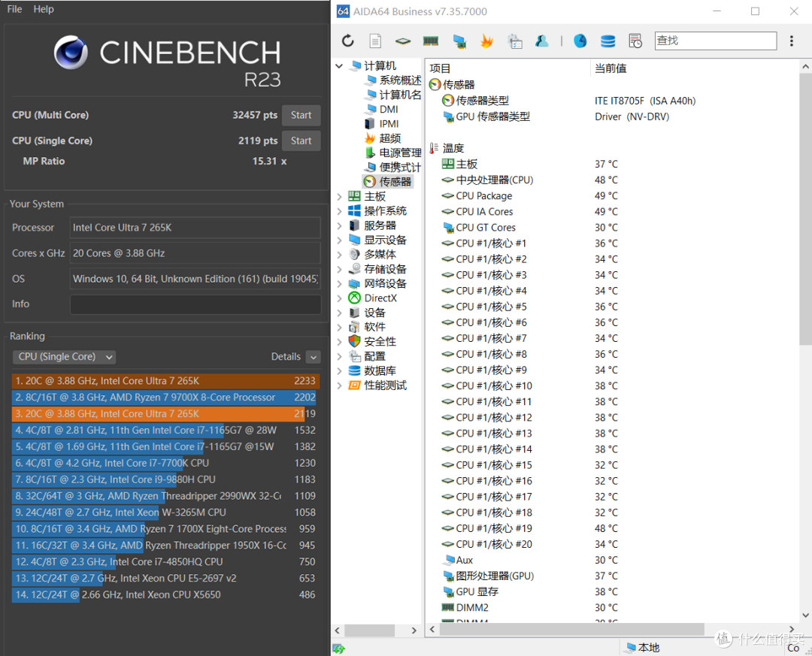812x656 pixels.
Task: Click the blue globe toolbar icon
Action: pyautogui.click(x=580, y=41)
